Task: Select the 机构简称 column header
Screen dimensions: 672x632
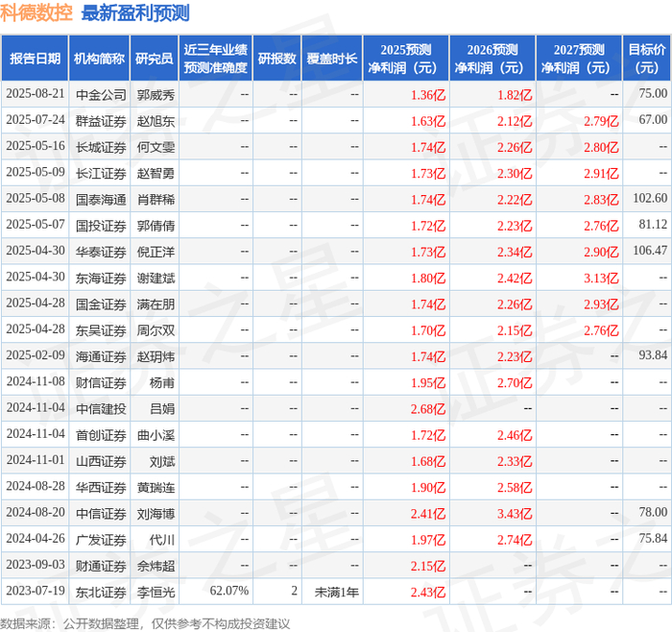Action: [100, 59]
